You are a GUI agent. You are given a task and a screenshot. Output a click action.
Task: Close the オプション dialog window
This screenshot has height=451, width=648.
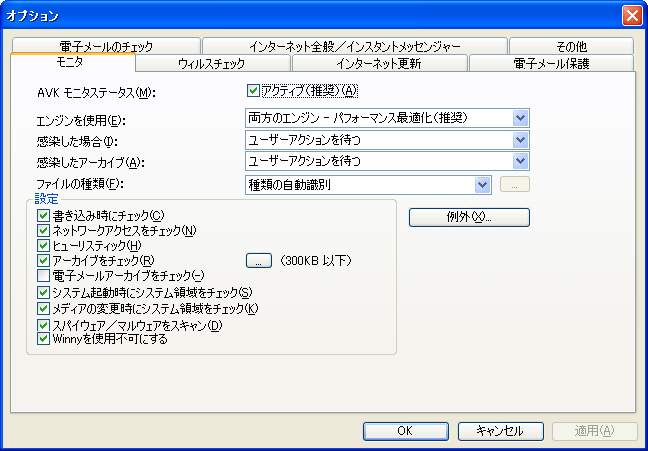tap(632, 16)
